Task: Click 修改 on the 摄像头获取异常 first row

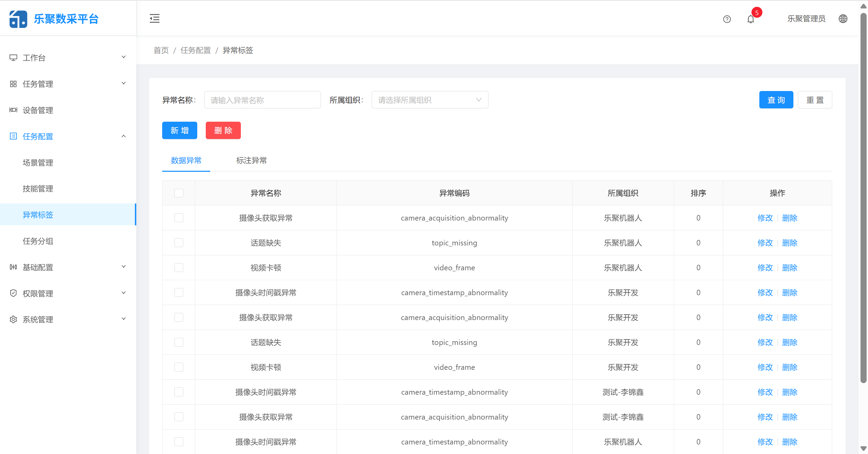Action: 765,218
